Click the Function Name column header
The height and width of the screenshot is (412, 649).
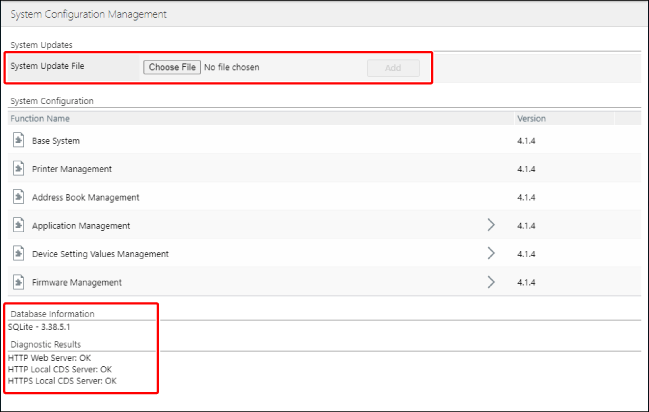pos(40,118)
